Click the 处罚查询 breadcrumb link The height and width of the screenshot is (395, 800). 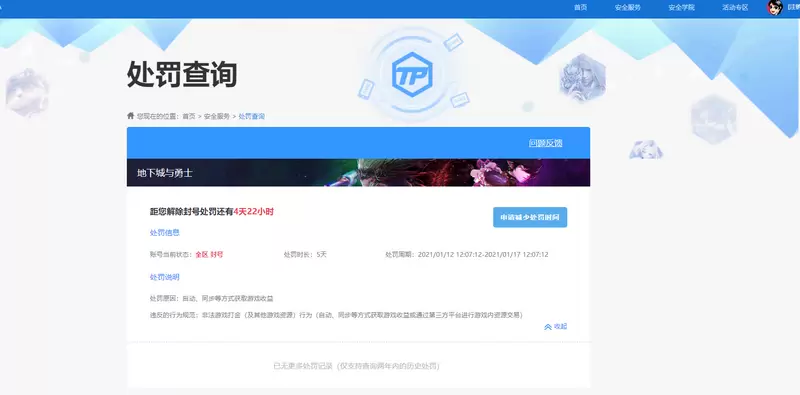tap(252, 116)
